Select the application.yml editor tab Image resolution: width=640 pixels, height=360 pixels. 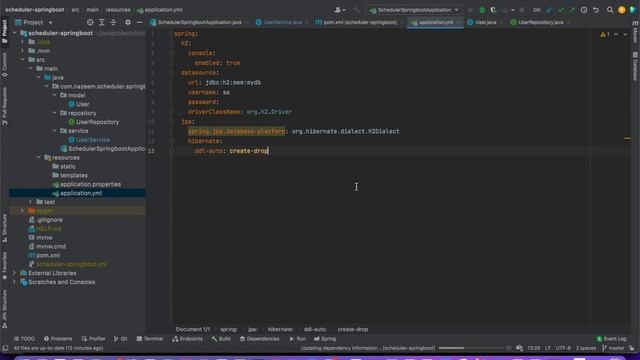(x=435, y=22)
